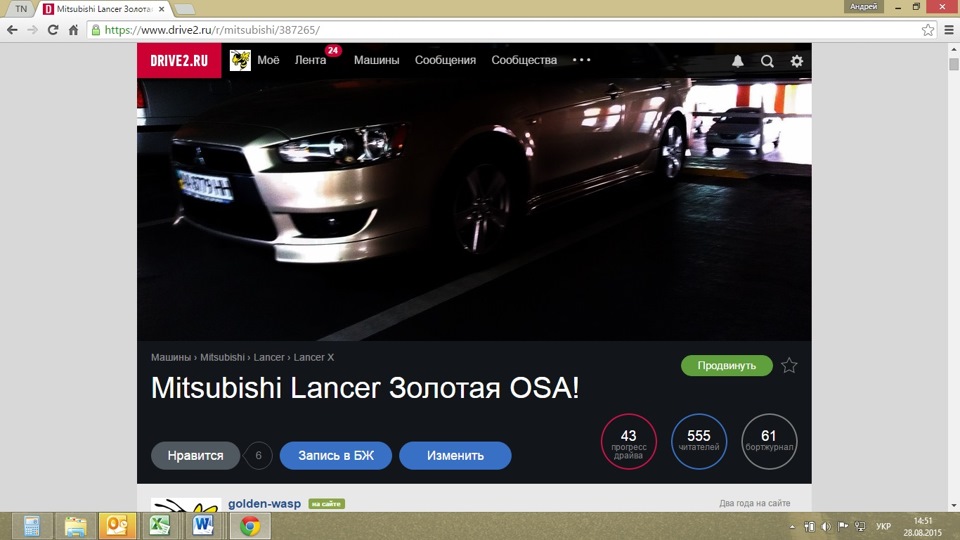Go back in browser history
The height and width of the screenshot is (540, 960).
(x=12, y=29)
